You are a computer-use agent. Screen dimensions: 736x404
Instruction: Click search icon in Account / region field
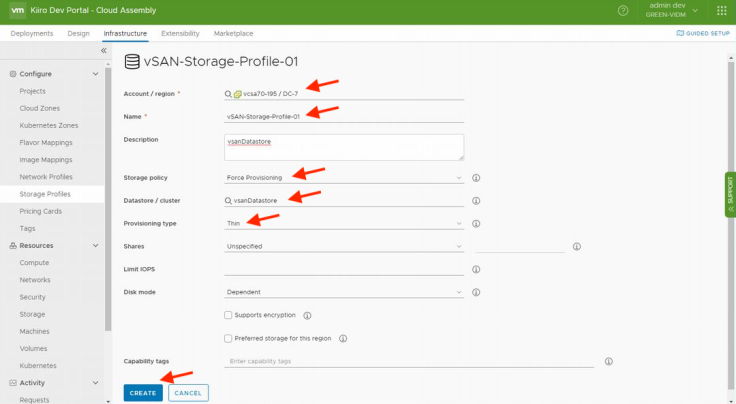tap(228, 94)
